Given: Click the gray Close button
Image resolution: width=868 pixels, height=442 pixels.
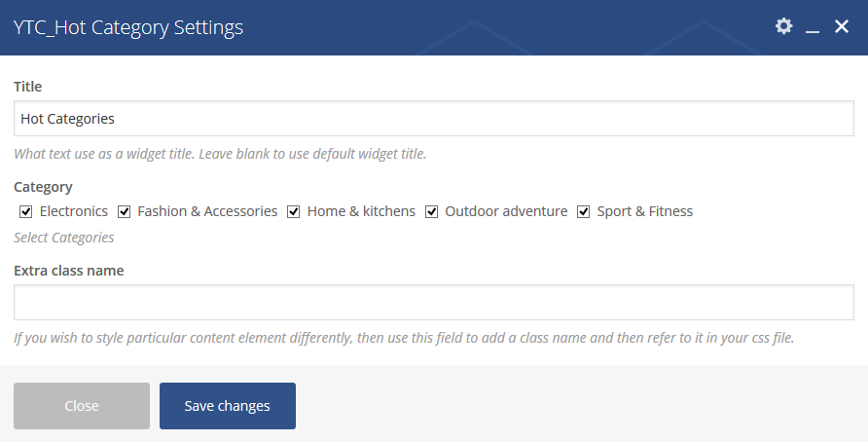Looking at the screenshot, I should 82,406.
